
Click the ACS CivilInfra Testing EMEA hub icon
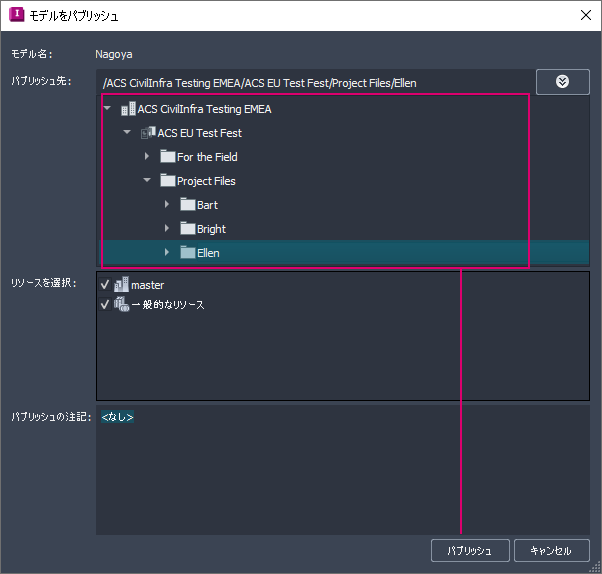(128, 109)
